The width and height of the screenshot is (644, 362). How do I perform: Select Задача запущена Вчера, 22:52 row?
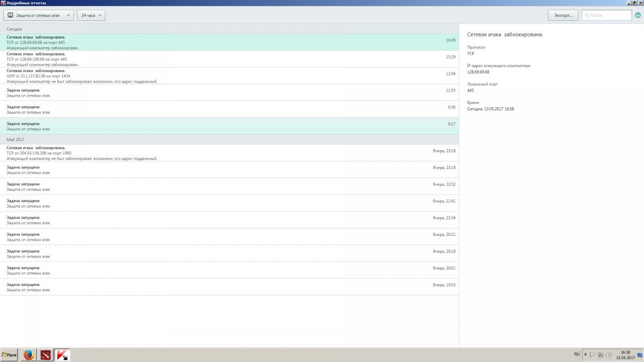click(x=230, y=187)
